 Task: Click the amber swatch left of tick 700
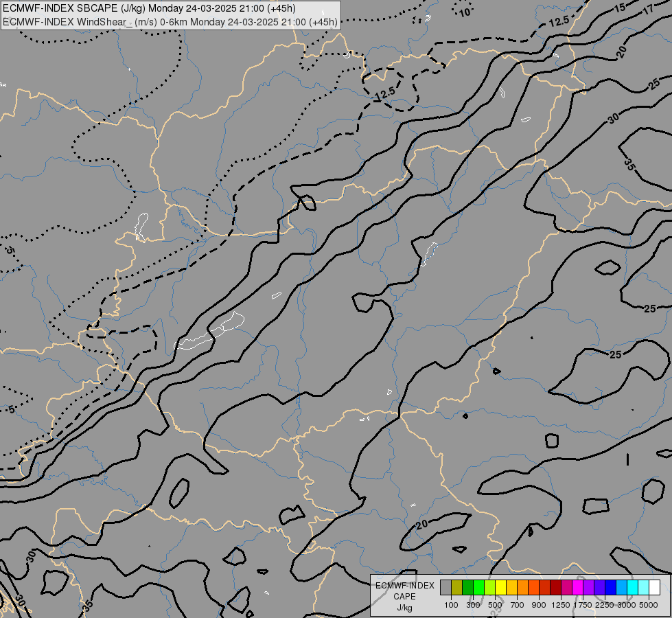coord(511,588)
